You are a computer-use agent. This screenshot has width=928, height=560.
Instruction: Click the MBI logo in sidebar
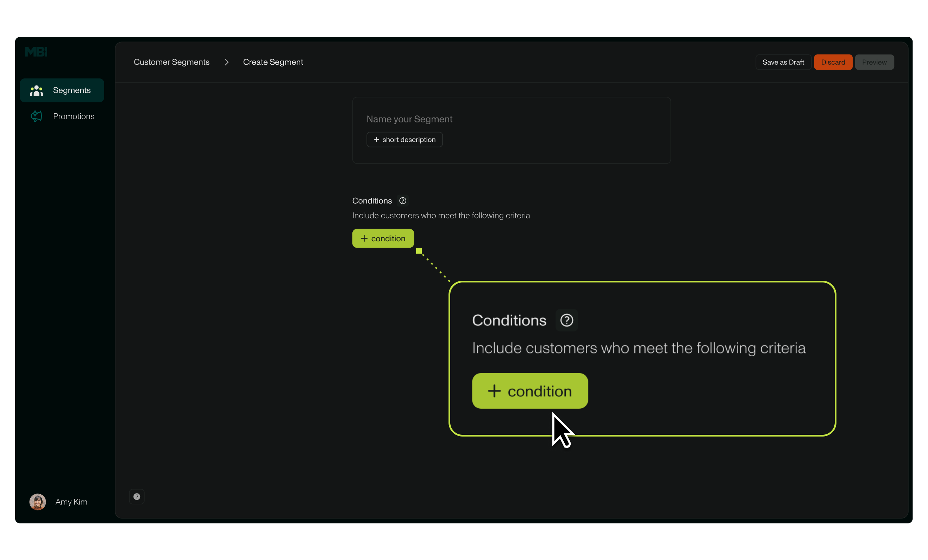pyautogui.click(x=36, y=52)
